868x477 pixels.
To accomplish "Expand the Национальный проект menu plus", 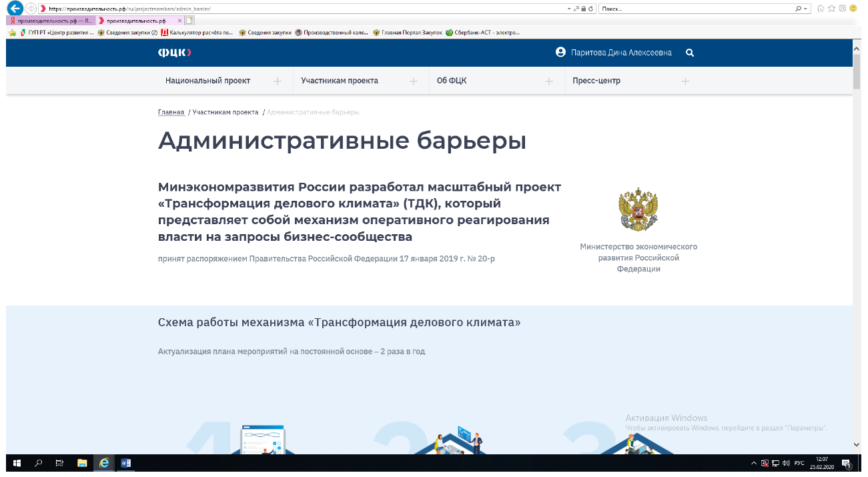I will coord(278,81).
